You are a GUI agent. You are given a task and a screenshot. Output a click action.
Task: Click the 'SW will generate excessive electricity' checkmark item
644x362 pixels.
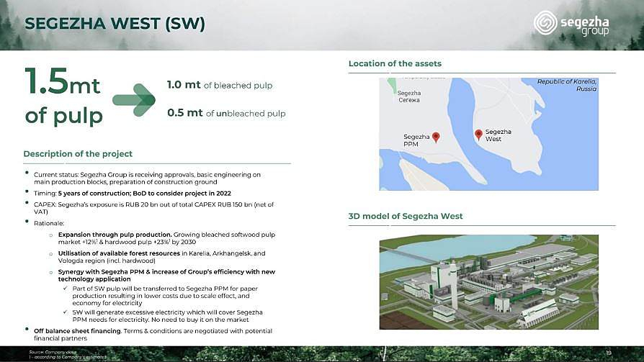click(167, 316)
